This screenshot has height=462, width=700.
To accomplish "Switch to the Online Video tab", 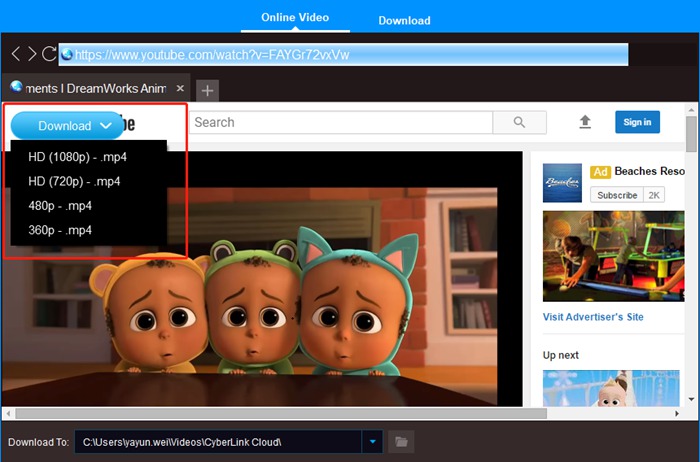I will pos(295,17).
